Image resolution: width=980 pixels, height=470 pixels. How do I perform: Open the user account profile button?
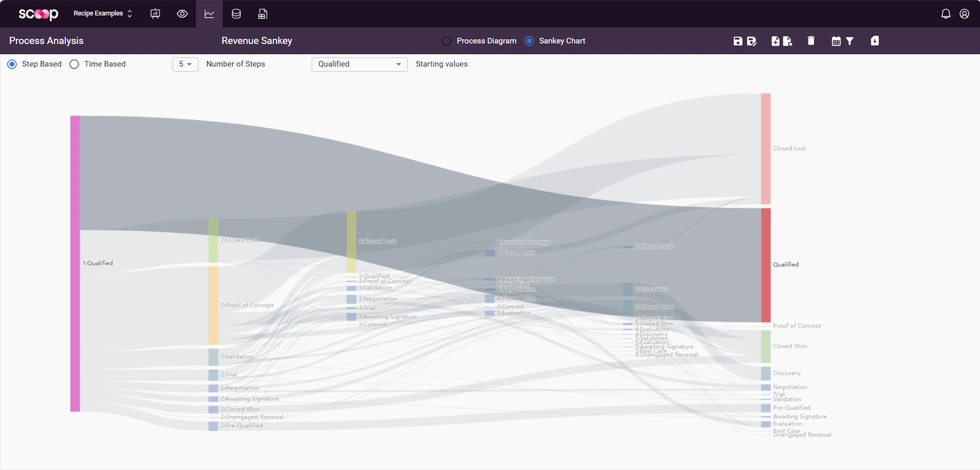point(964,14)
